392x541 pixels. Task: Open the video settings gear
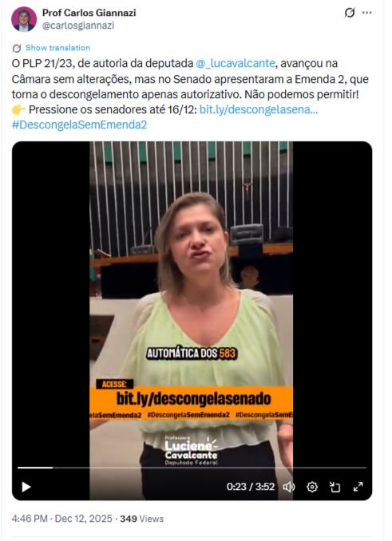tap(312, 487)
